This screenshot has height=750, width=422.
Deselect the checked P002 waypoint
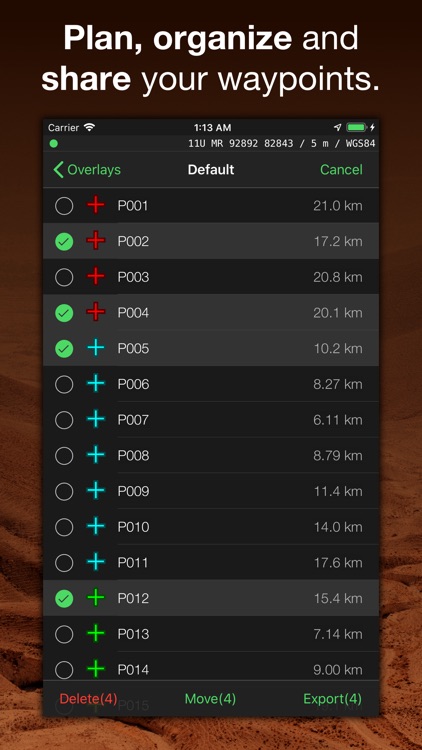64,242
